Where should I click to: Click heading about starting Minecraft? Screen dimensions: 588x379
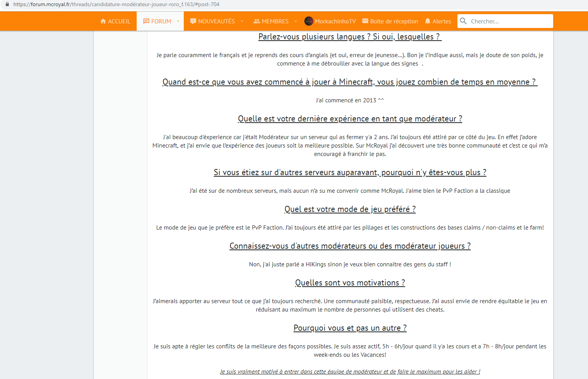click(350, 82)
